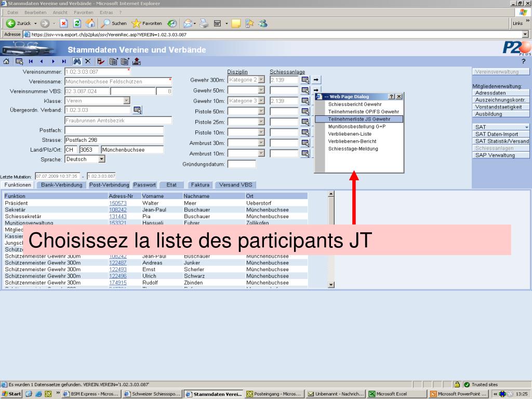Viewport: 532px width, 399px height.
Task: Open the Disziplin dropdown for Gewehr 50m
Action: (261, 90)
